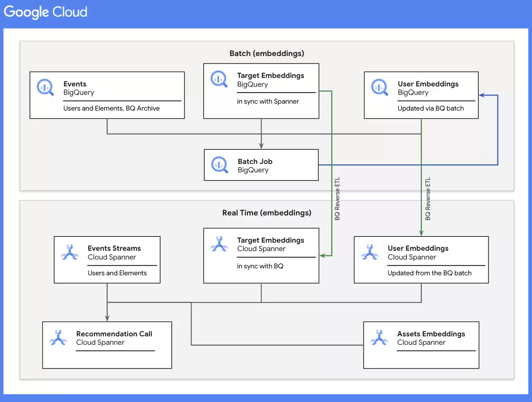This screenshot has height=402, width=532.
Task: Select the 'Updated from the BQ batch' text
Action: [x=430, y=273]
